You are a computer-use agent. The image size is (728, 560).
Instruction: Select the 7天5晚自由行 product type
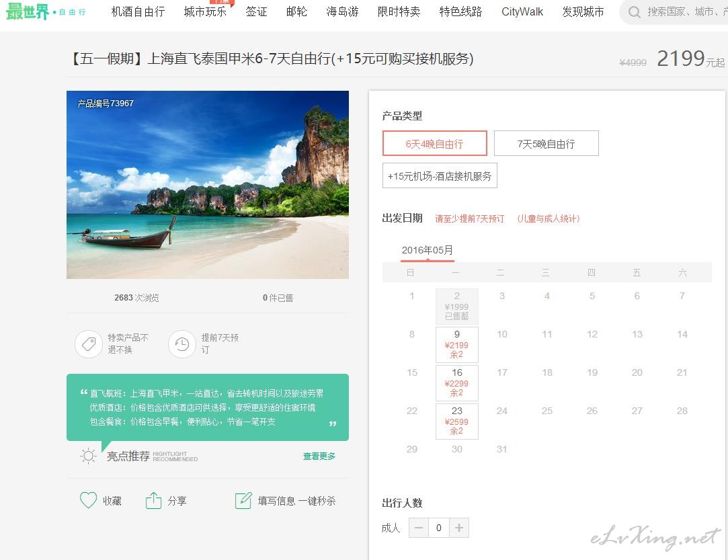coord(547,143)
